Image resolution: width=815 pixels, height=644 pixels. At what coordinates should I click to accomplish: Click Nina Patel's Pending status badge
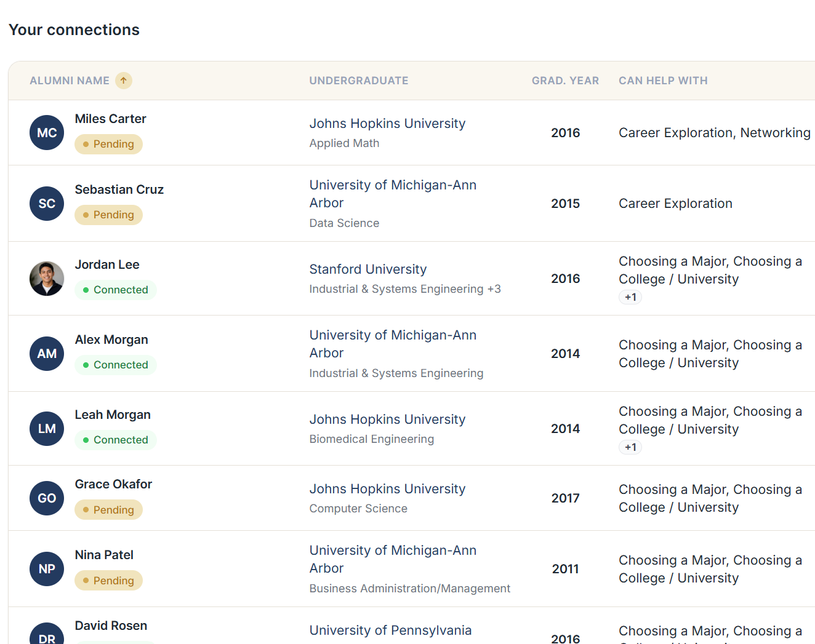(x=108, y=581)
